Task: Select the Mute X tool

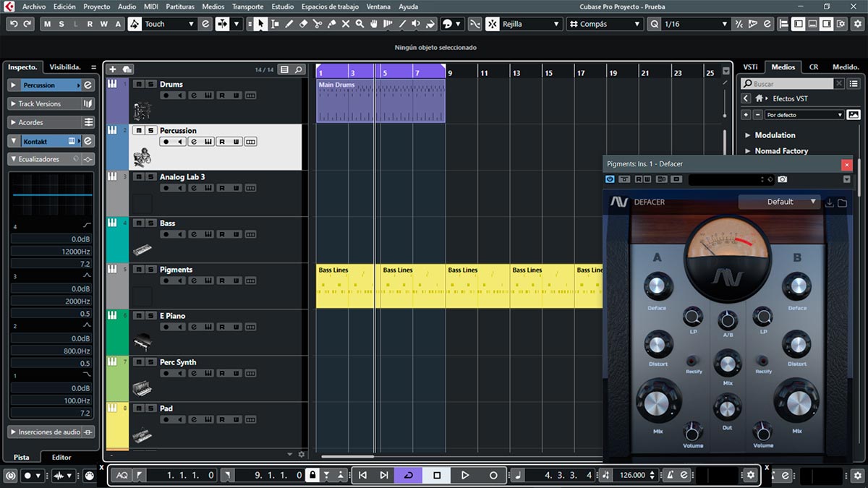Action: point(346,24)
